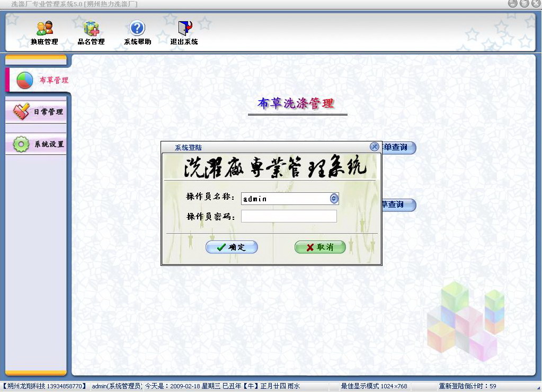This screenshot has height=392, width=542.
Task: Click the 退出系统 exit door icon
Action: click(184, 28)
